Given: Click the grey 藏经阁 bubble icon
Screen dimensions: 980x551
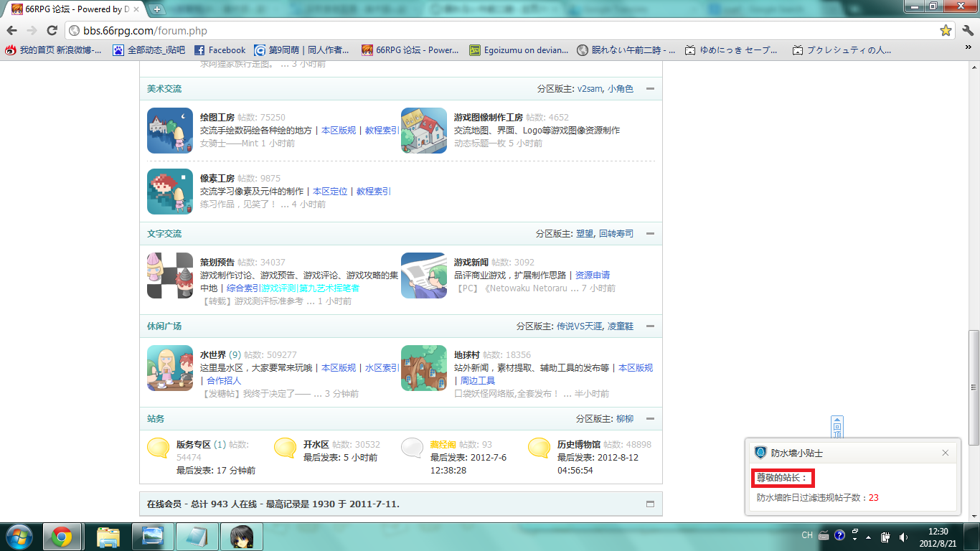Looking at the screenshot, I should click(x=412, y=448).
